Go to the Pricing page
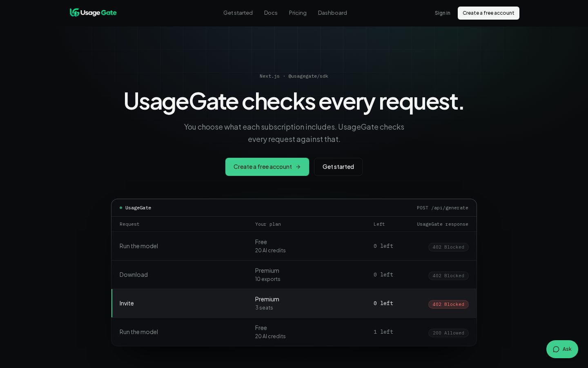Image resolution: width=588 pixels, height=368 pixels. (298, 13)
